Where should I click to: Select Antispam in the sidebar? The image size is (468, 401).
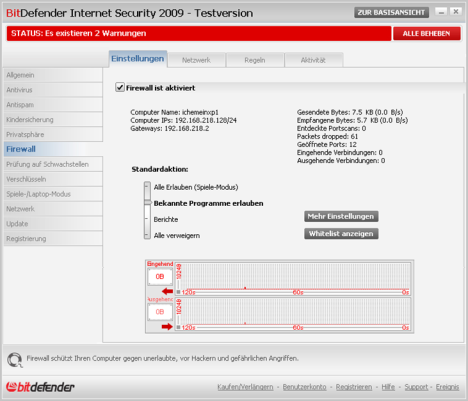click(53, 105)
